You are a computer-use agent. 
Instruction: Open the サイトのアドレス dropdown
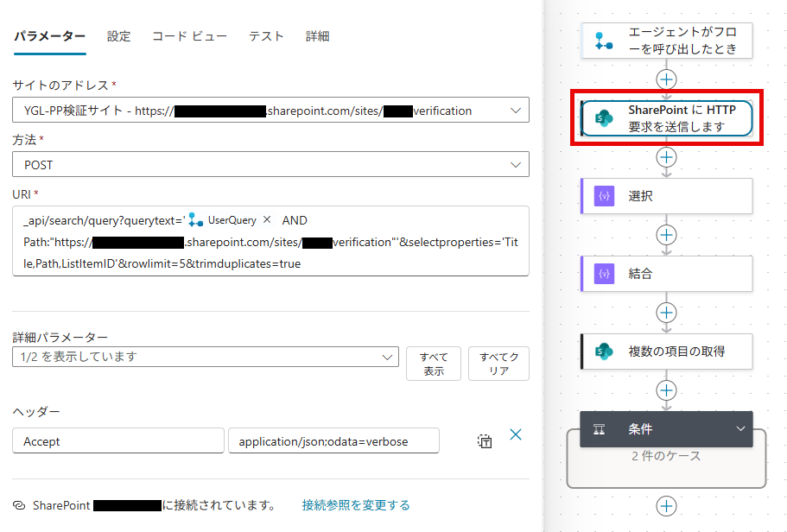point(516,111)
